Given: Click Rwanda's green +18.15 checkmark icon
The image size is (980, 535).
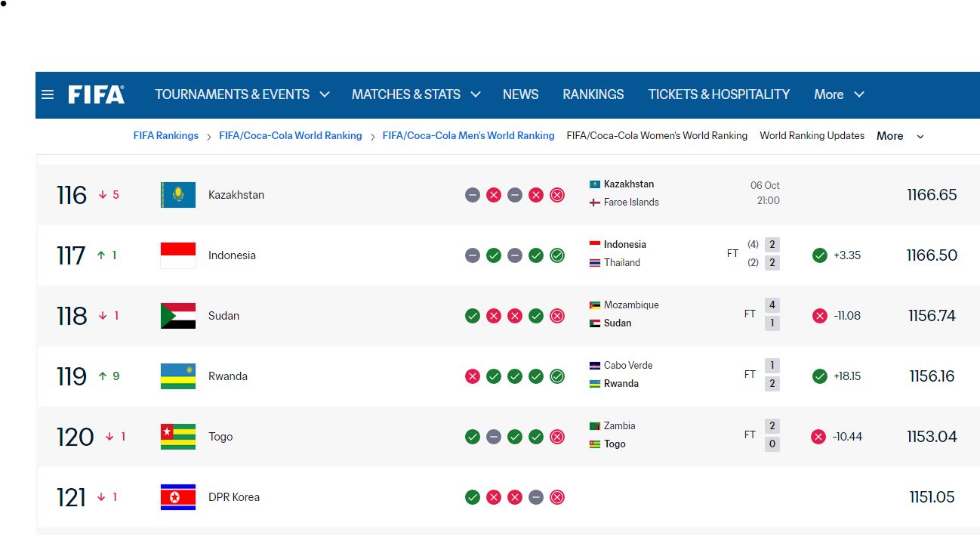Looking at the screenshot, I should click(820, 376).
